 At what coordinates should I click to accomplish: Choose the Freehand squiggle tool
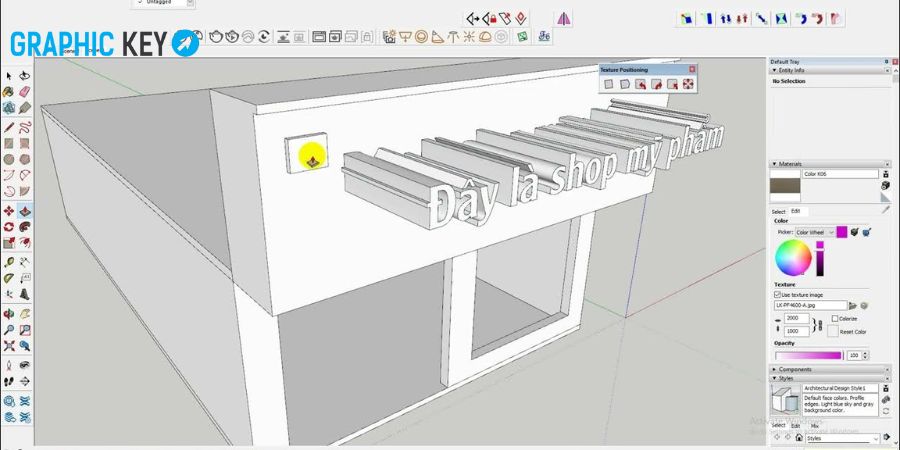point(25,127)
